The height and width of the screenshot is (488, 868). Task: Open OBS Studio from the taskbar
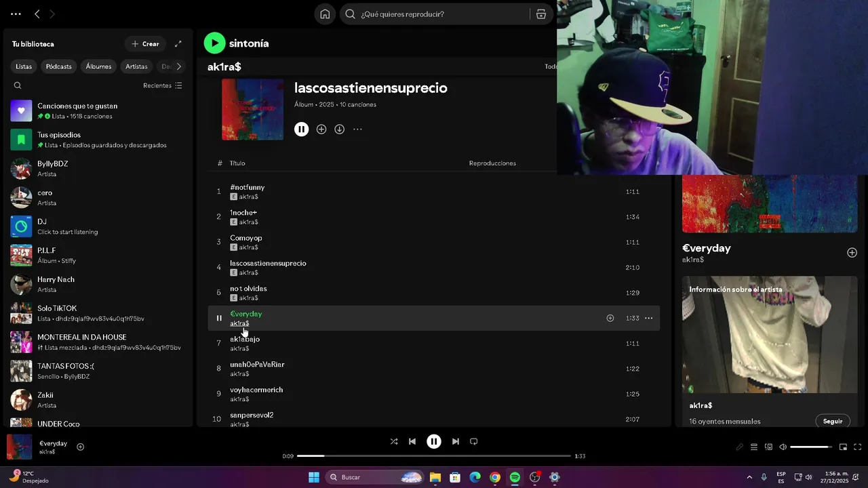click(535, 478)
